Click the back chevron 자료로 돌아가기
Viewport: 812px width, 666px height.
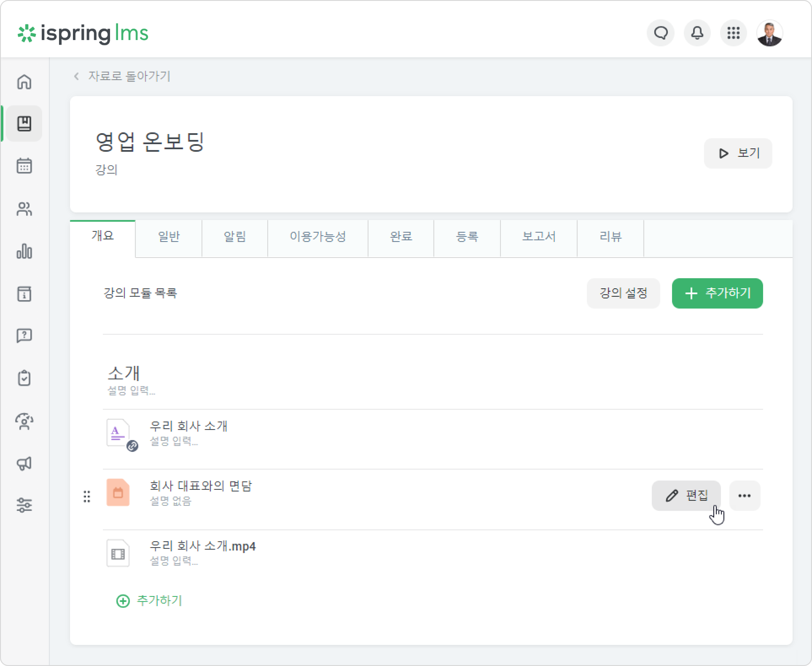click(x=122, y=76)
